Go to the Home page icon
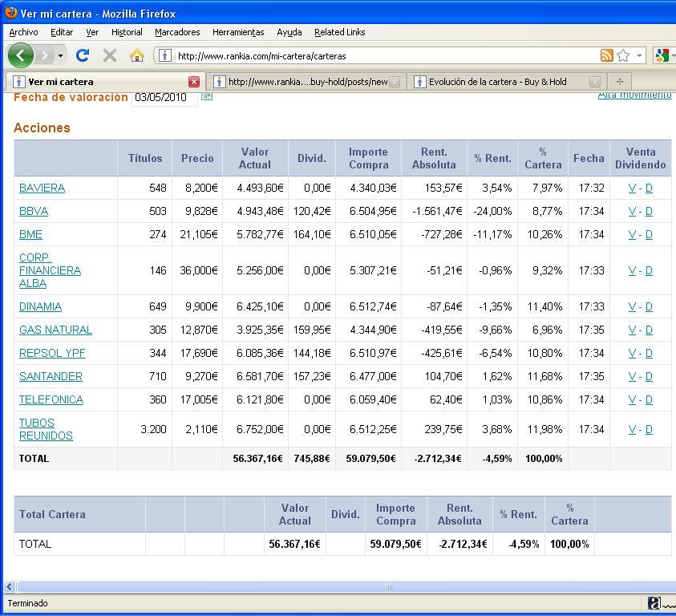Viewport: 676px width, 616px height. click(x=137, y=55)
